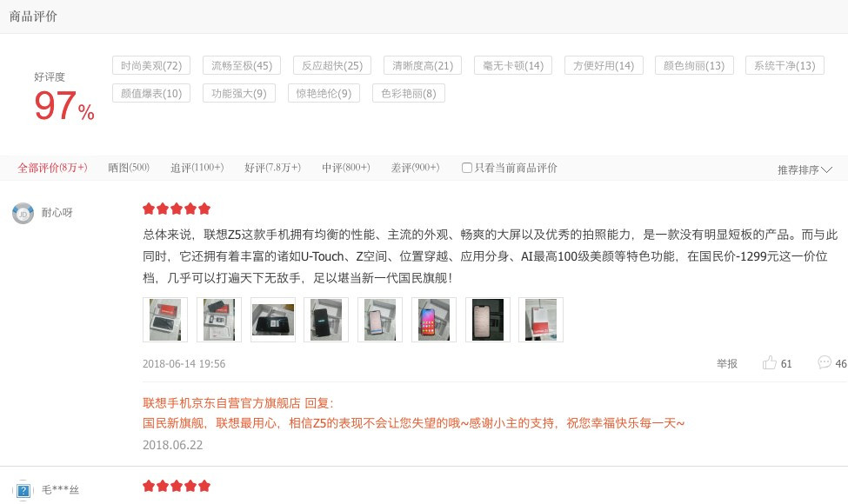Switch to 晒图(500) tab

point(129,168)
